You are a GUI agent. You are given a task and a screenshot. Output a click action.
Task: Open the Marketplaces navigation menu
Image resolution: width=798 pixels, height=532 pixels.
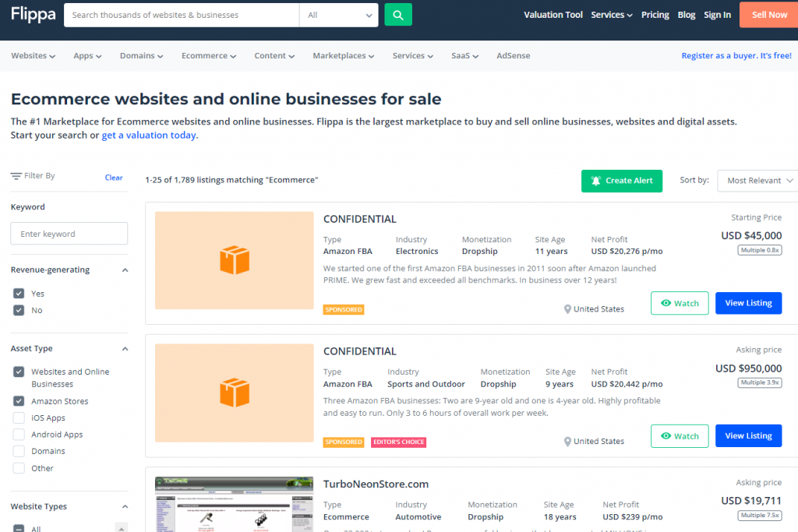coord(343,55)
